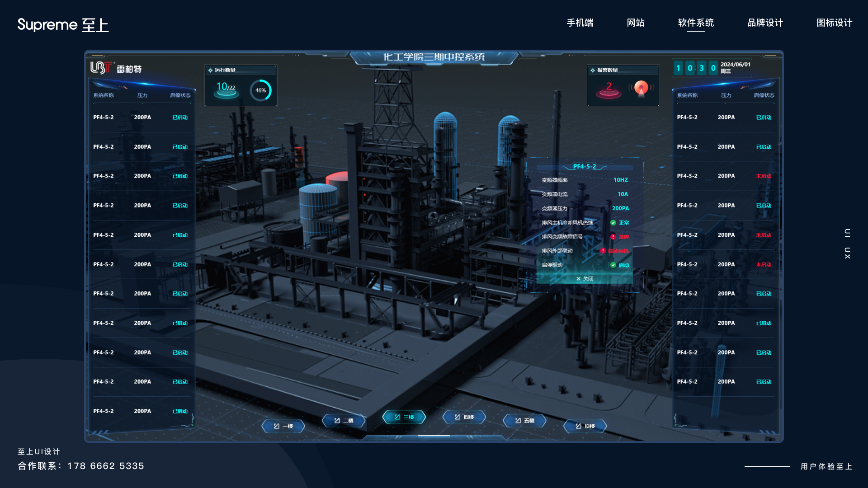The height and width of the screenshot is (488, 868).
Task: Click the red warning icon beside 故障
Action: coord(613,237)
